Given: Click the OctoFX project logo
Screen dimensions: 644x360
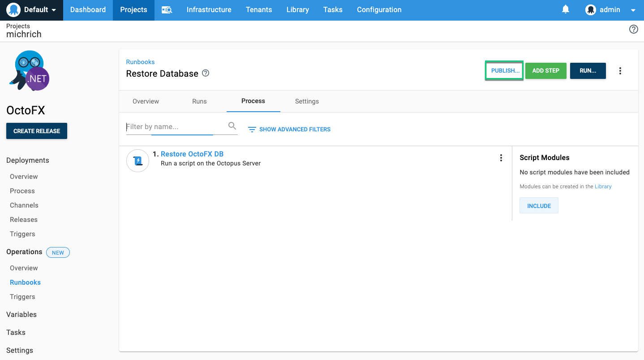Looking at the screenshot, I should click(29, 70).
